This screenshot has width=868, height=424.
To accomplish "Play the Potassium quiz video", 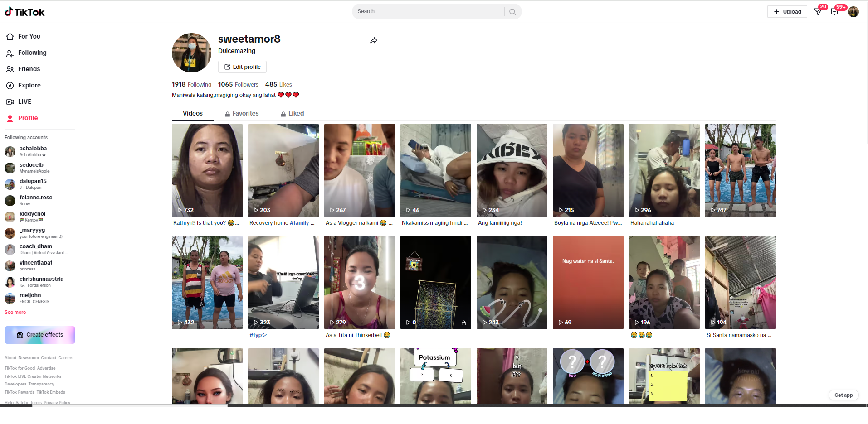I will (436, 376).
